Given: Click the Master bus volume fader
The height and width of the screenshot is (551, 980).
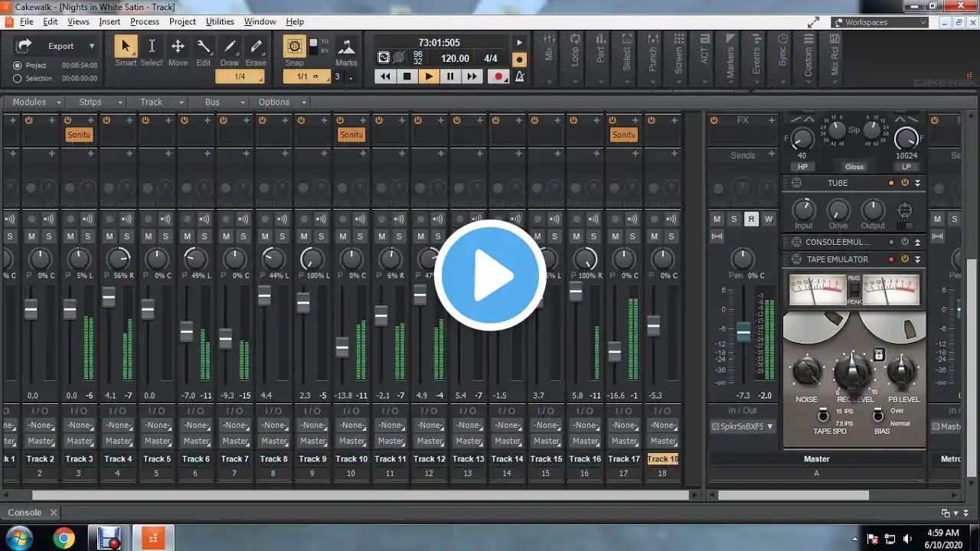Looking at the screenshot, I should (743, 333).
